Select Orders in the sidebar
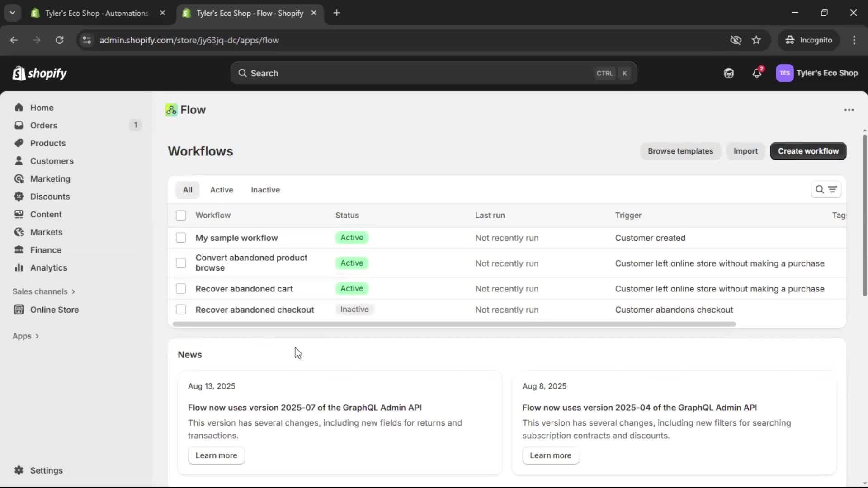Screen dimensions: 868x488 [x=43, y=125]
